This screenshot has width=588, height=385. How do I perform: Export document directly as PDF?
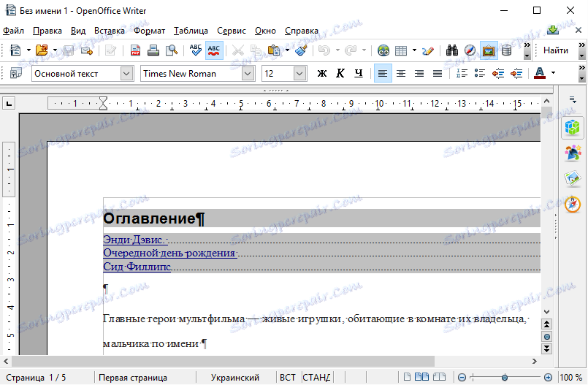tap(135, 50)
